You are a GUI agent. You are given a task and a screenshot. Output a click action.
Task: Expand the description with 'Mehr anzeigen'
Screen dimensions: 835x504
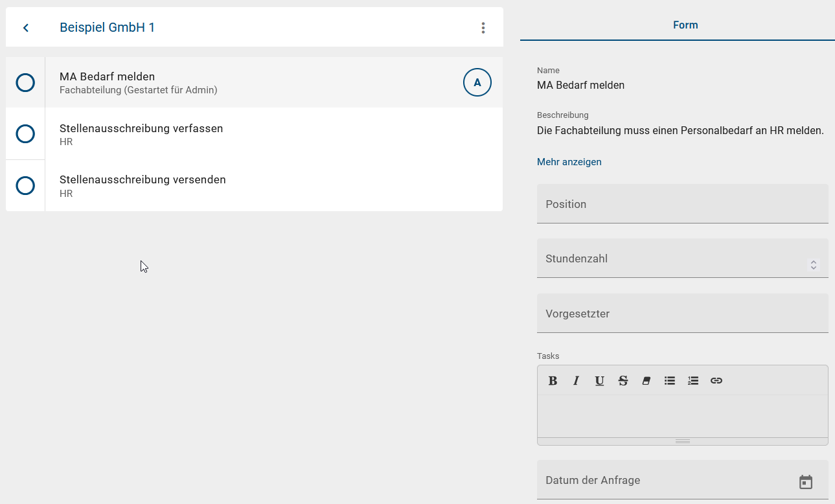[569, 161]
